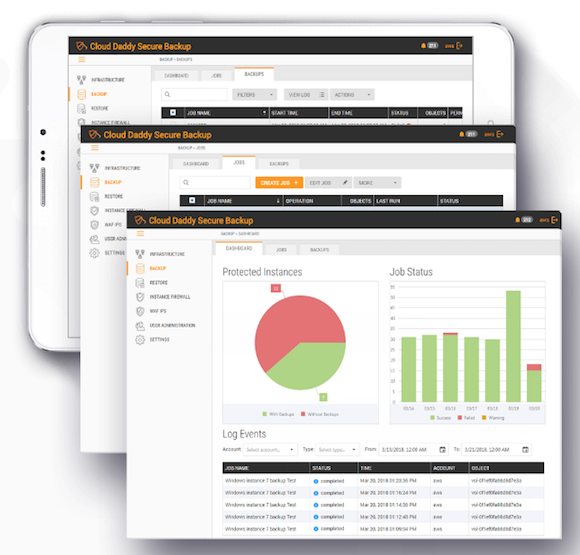Click the CREATE JOB button

279,183
